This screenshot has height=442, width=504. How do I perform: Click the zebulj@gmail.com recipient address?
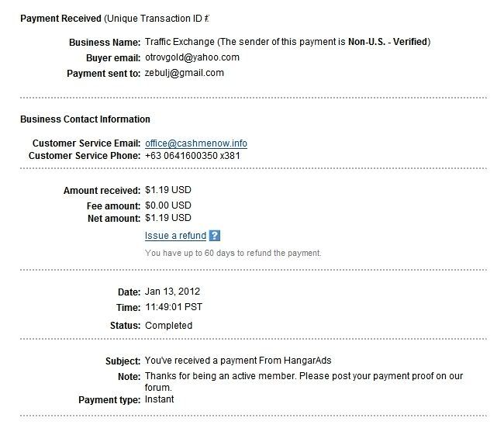[x=185, y=73]
